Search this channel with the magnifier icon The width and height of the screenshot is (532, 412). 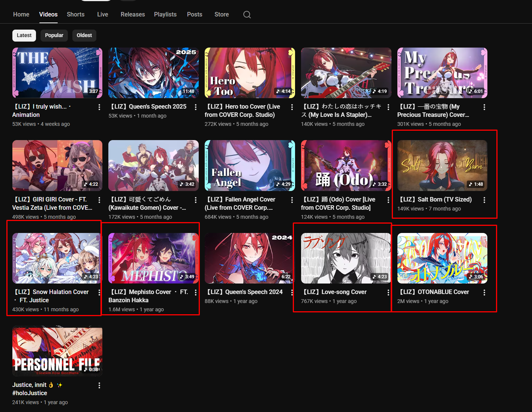247,15
